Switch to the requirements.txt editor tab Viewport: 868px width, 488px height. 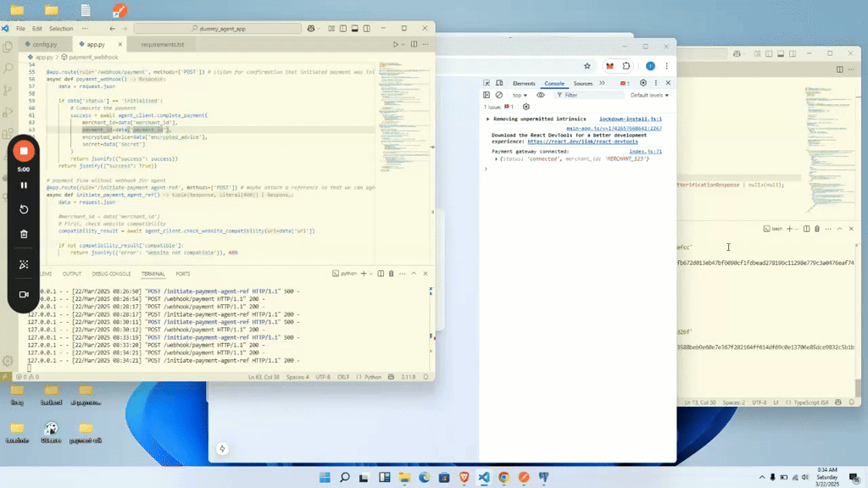point(162,44)
